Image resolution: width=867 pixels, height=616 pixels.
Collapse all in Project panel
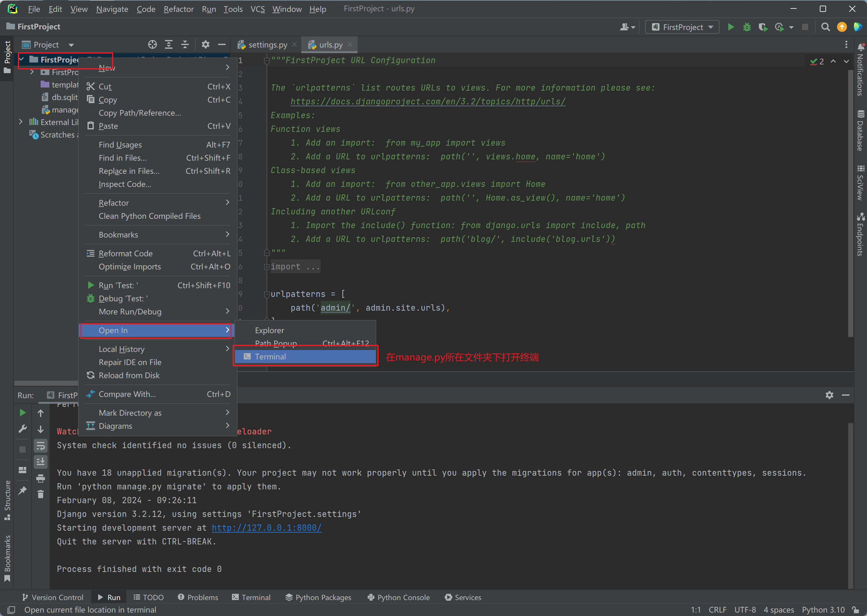point(185,45)
